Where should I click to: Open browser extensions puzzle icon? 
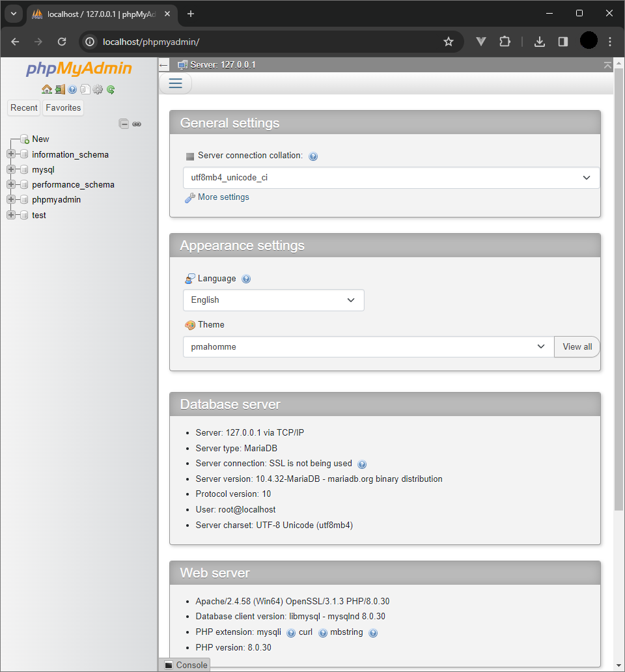505,42
